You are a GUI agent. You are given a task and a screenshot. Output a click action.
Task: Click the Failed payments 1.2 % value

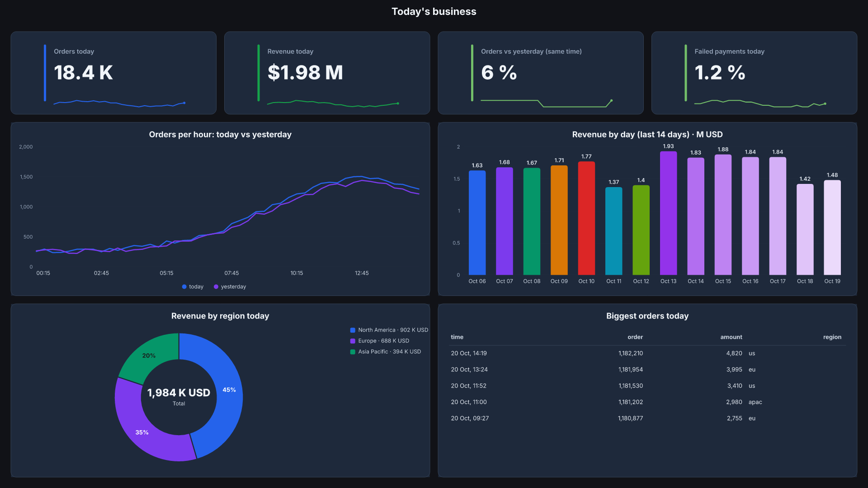(x=720, y=73)
